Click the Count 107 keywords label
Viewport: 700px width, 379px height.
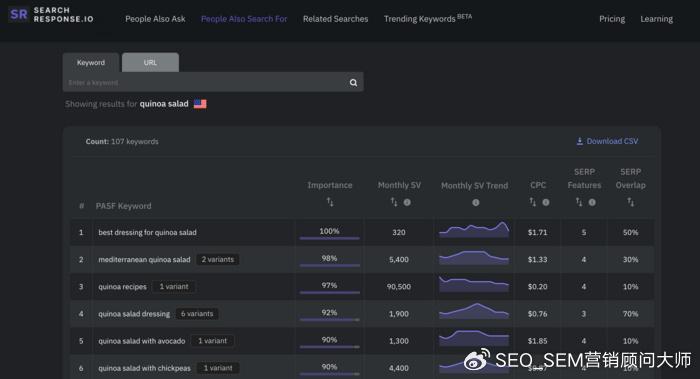tap(122, 142)
